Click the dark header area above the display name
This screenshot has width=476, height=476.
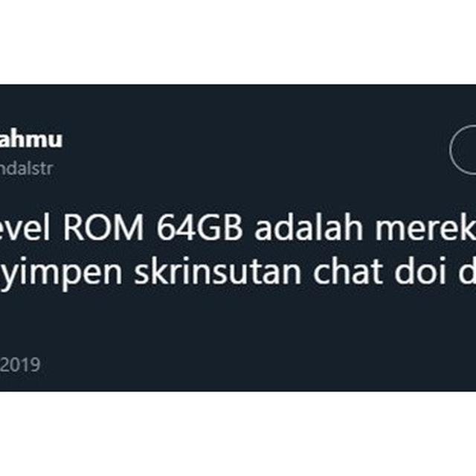[x=238, y=106]
